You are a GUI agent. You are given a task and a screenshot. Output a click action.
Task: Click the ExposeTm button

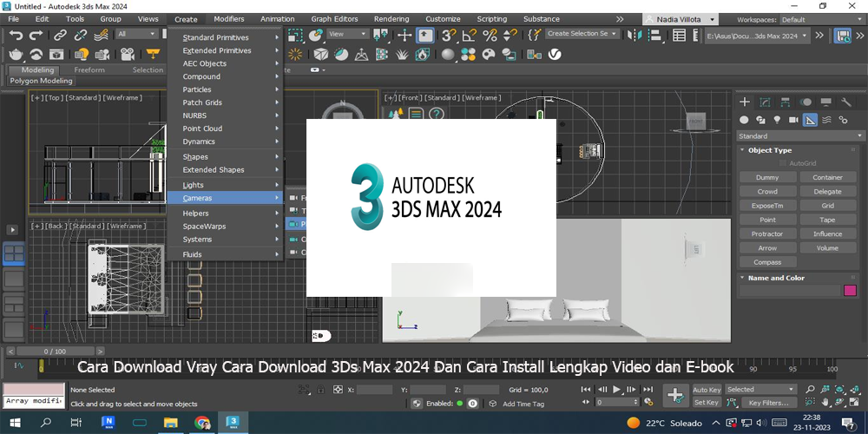[x=767, y=206]
